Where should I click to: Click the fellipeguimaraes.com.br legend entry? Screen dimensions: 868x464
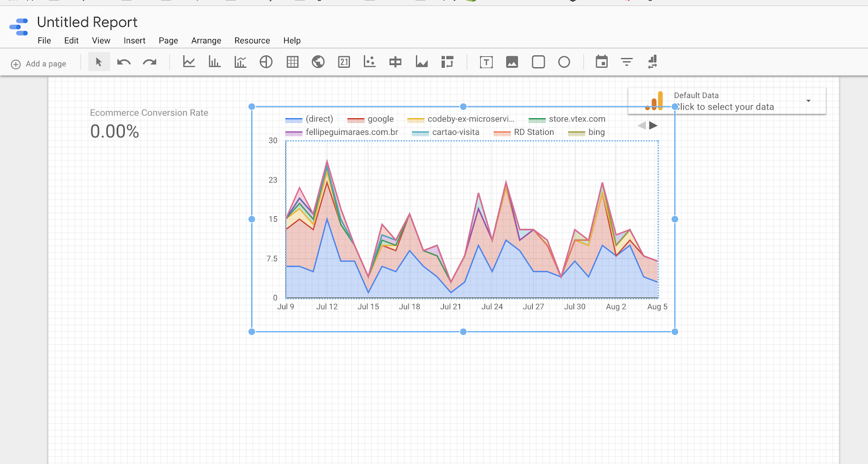tap(342, 132)
